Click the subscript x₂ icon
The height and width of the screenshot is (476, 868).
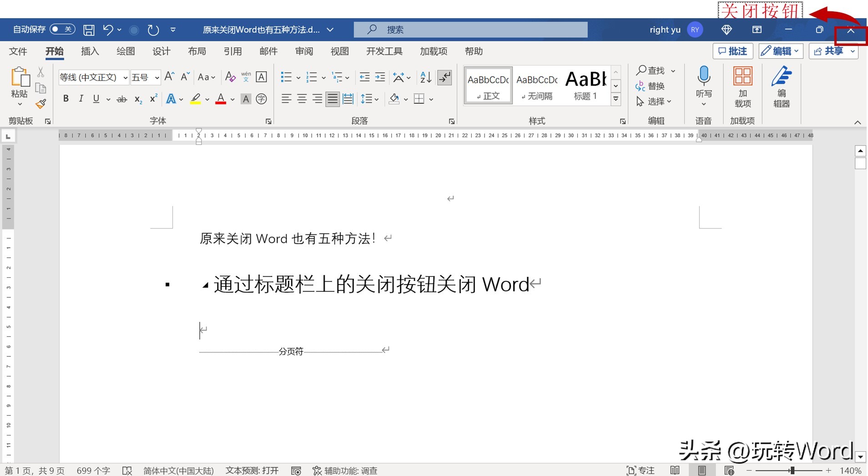(x=138, y=99)
